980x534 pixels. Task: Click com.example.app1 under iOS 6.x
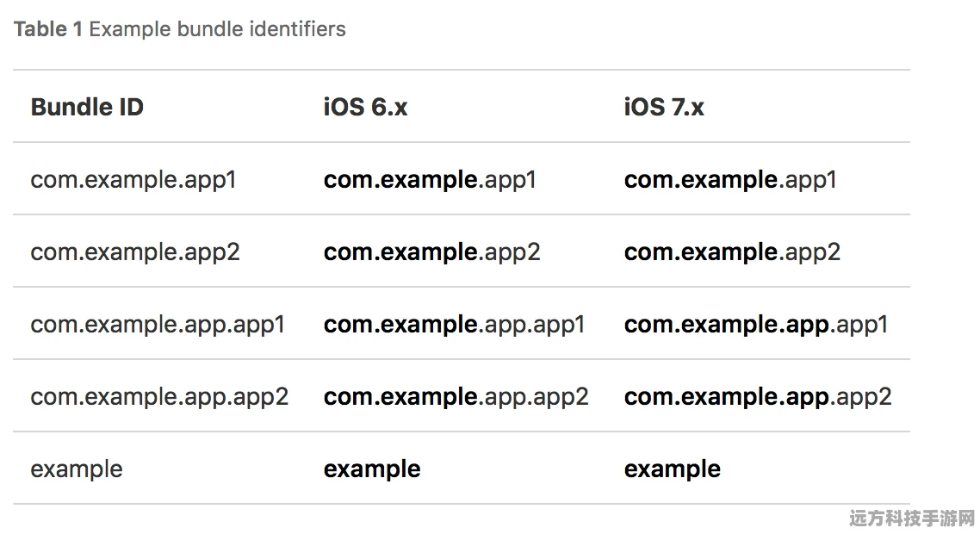(430, 180)
